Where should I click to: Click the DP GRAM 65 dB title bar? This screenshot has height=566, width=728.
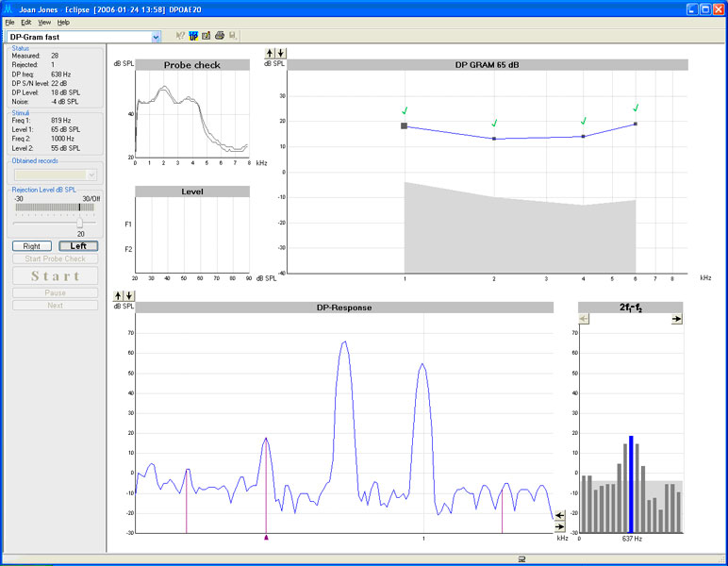pyautogui.click(x=487, y=65)
